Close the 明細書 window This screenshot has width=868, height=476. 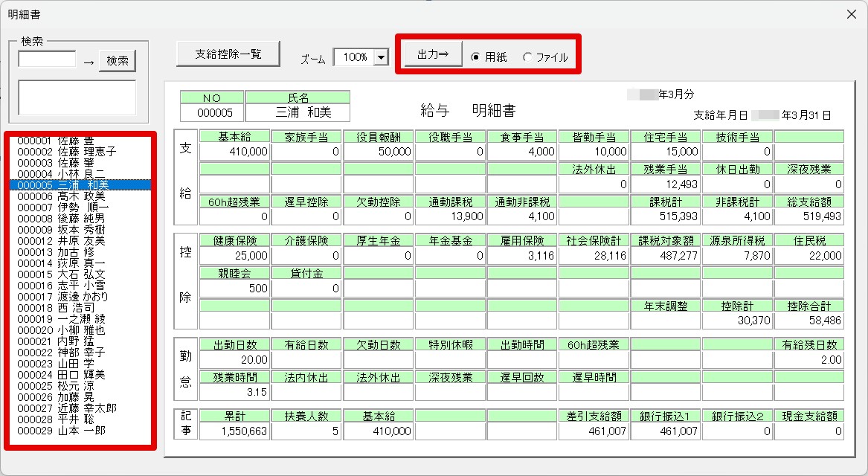pos(852,15)
